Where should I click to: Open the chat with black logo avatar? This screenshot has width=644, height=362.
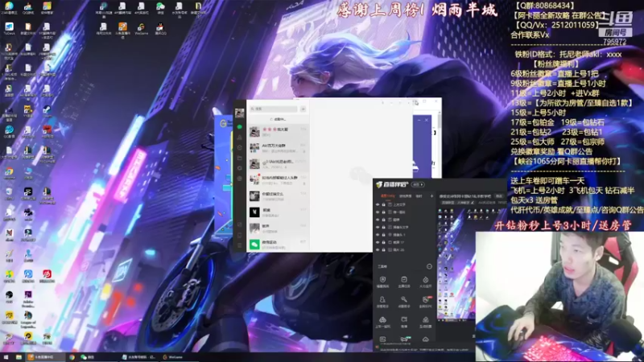pyautogui.click(x=278, y=212)
